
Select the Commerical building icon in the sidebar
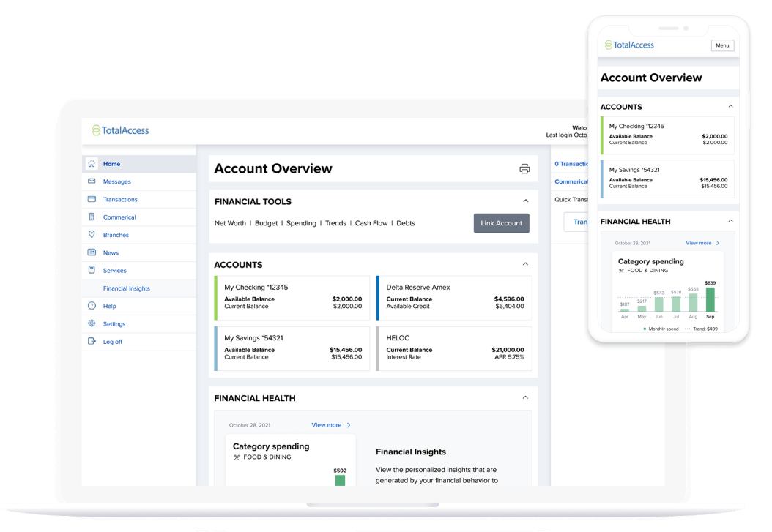point(92,217)
